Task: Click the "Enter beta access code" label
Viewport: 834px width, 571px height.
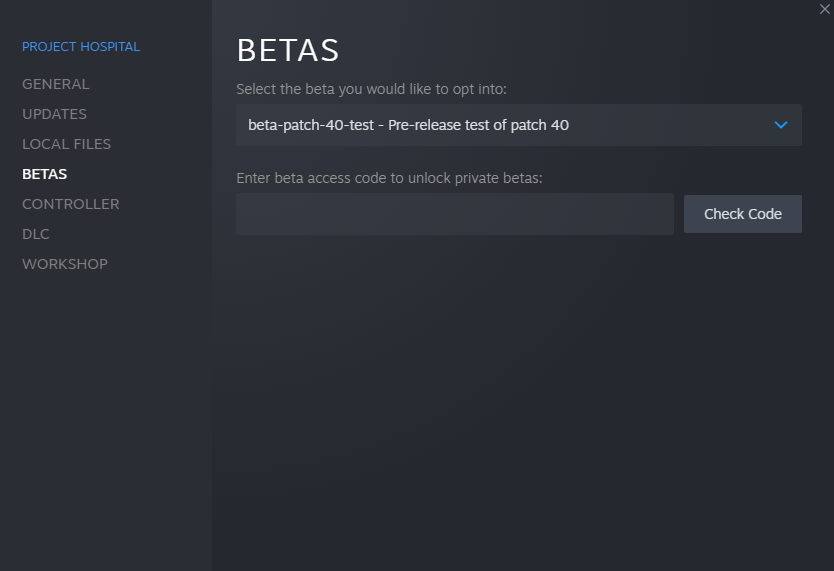Action: point(389,178)
